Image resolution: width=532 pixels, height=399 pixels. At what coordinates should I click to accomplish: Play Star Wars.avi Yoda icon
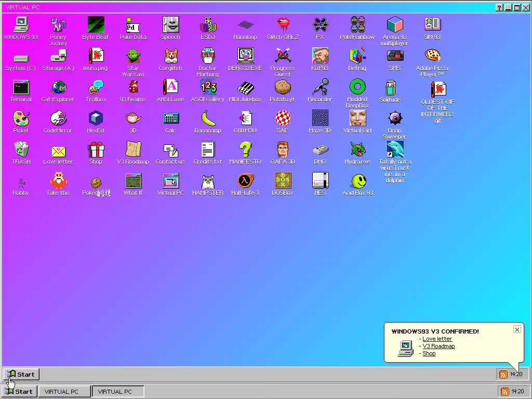coord(133,56)
